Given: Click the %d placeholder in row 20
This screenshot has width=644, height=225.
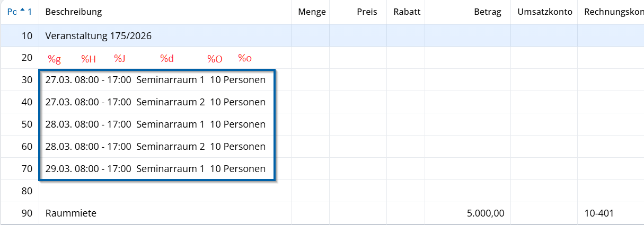Looking at the screenshot, I should (167, 59).
